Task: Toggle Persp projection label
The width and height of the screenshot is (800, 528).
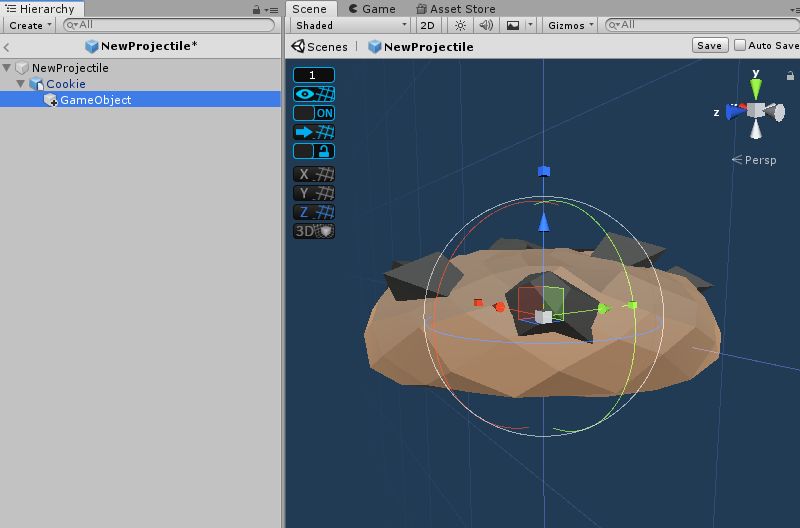Action: (x=754, y=160)
